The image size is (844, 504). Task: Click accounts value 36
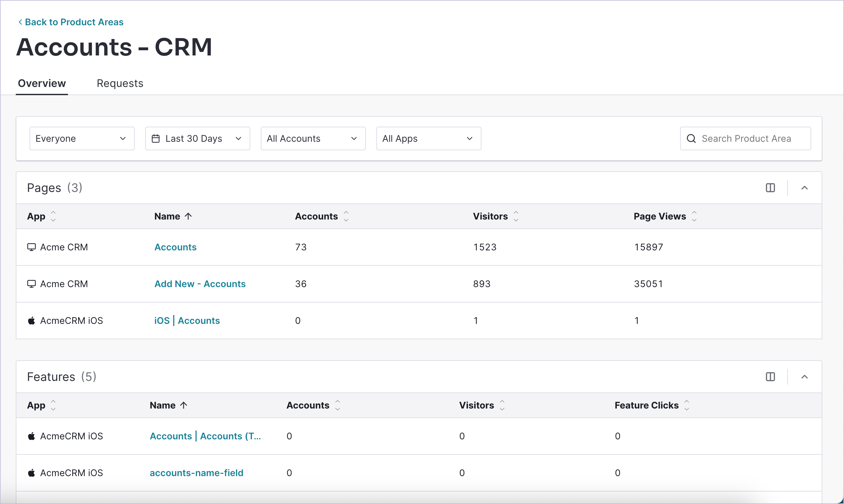301,284
